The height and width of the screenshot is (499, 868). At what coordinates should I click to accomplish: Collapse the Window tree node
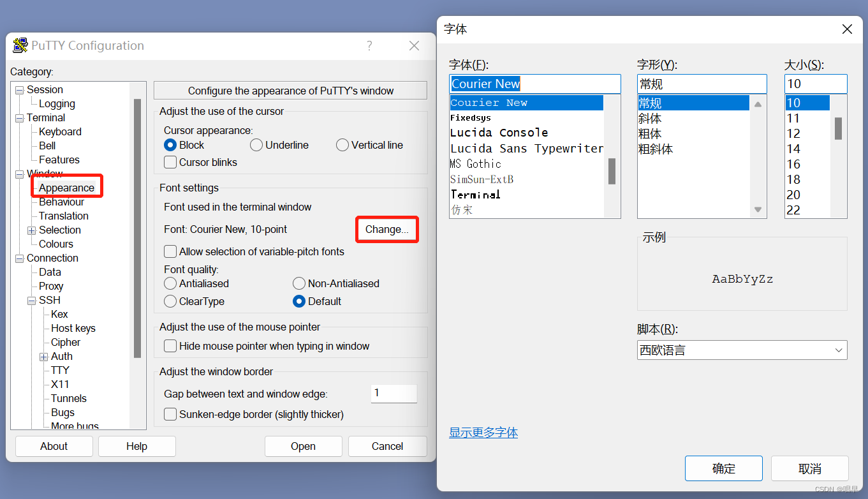(19, 174)
